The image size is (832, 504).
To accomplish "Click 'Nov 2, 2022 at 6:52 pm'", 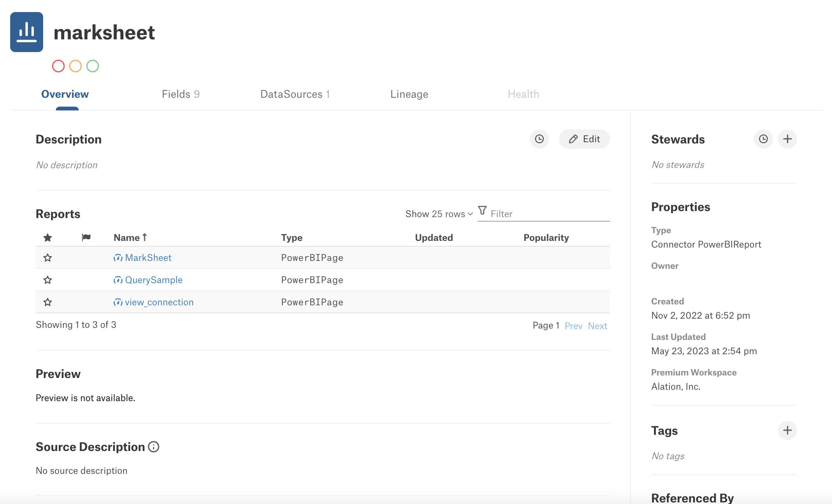I will coord(701,315).
